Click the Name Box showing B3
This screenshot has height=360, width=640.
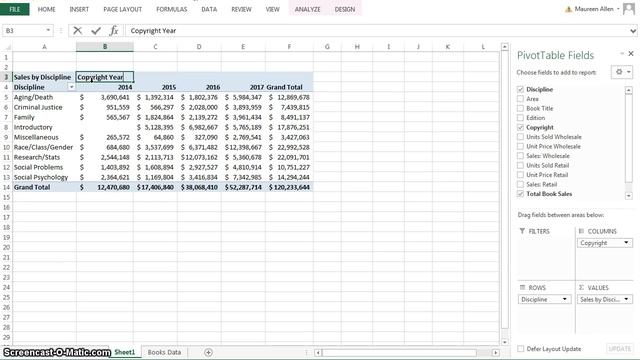pyautogui.click(x=24, y=31)
